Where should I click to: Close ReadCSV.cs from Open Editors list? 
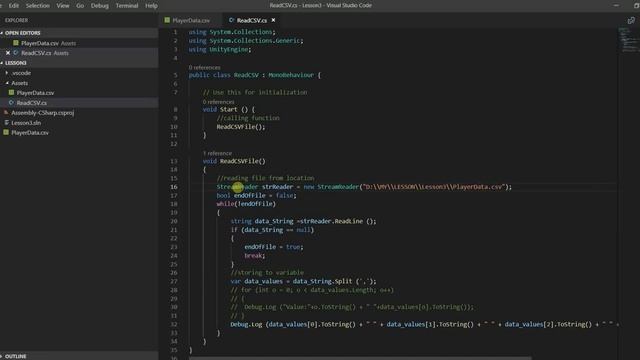point(8,53)
